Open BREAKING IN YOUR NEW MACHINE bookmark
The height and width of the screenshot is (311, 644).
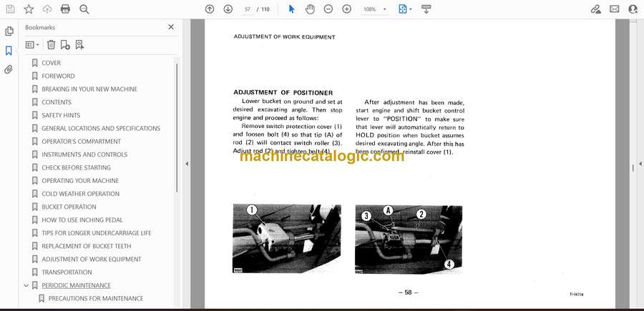click(x=89, y=89)
